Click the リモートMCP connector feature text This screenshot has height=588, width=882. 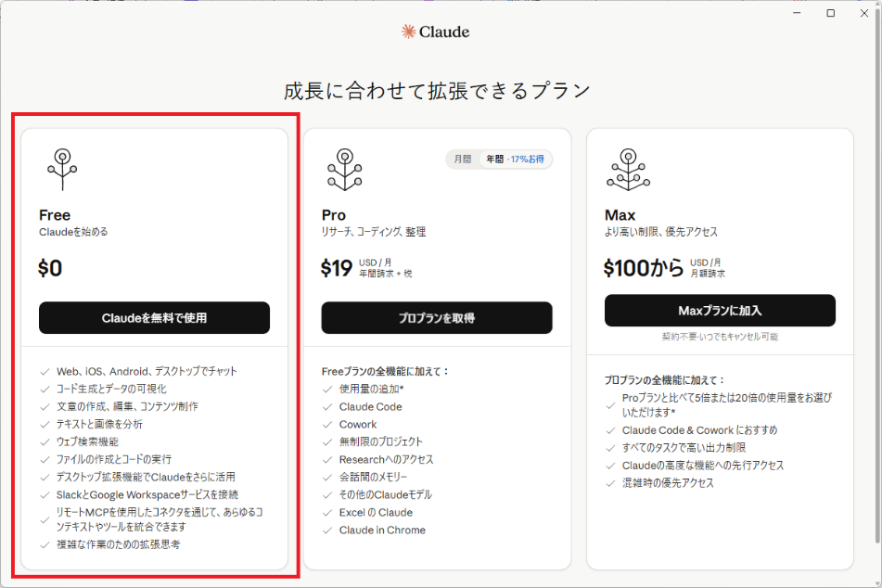(160, 519)
